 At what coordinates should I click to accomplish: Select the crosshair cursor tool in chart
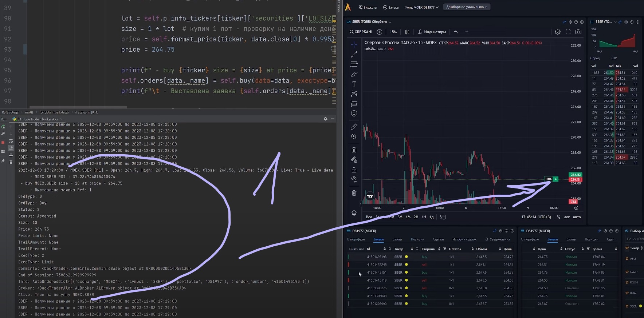tap(354, 44)
